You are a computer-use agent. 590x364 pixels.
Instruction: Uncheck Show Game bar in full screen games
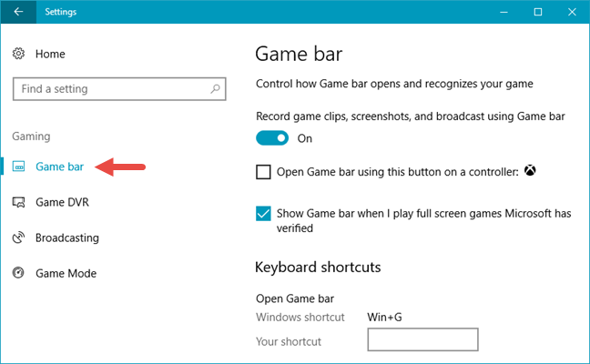click(263, 214)
